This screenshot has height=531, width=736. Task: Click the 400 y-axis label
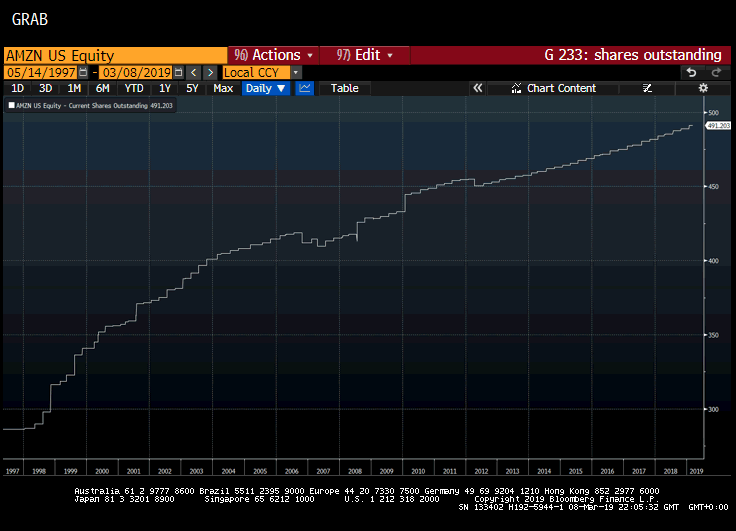[713, 261]
